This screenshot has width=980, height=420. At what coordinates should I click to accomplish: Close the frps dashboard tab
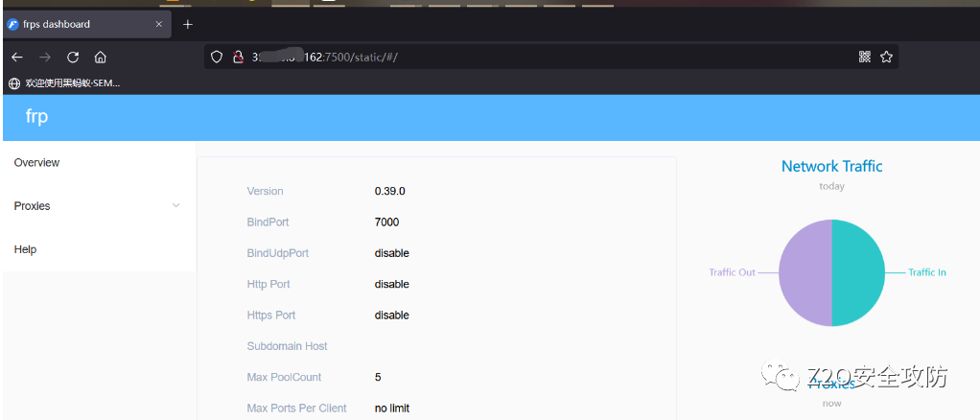pyautogui.click(x=159, y=24)
